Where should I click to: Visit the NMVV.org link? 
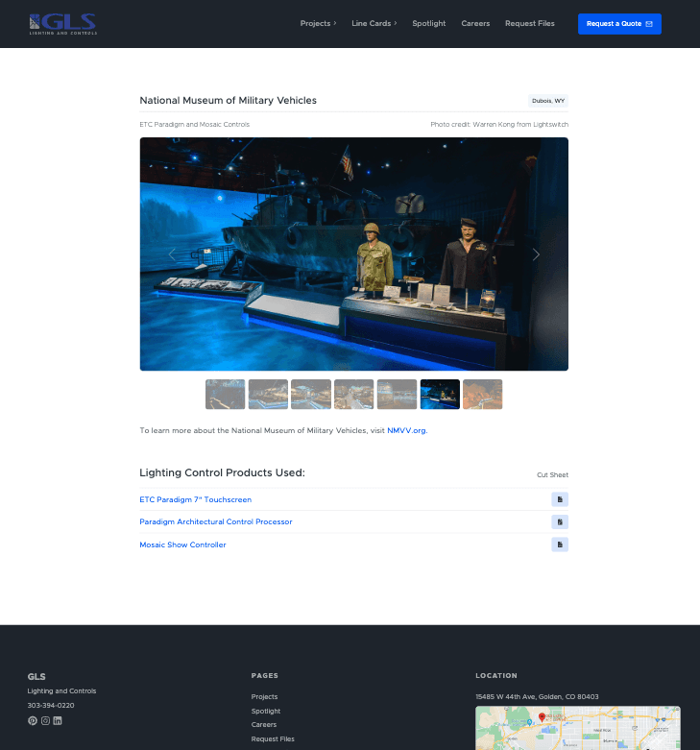(x=406, y=430)
